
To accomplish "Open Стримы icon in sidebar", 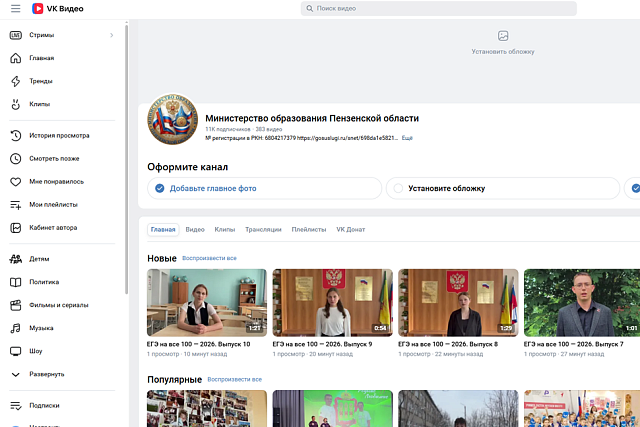I will tap(16, 35).
